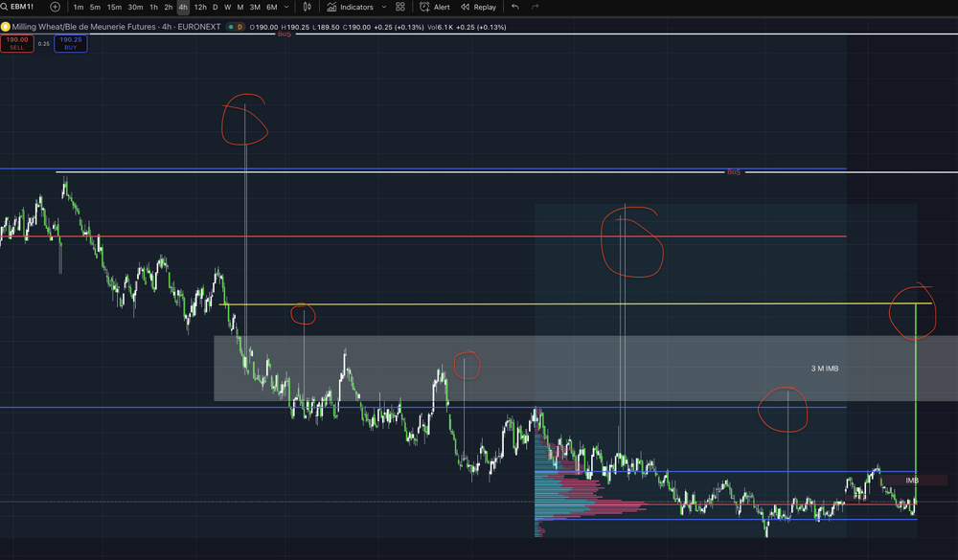The image size is (958, 560).
Task: Switch to the 5m timeframe
Action: click(95, 8)
